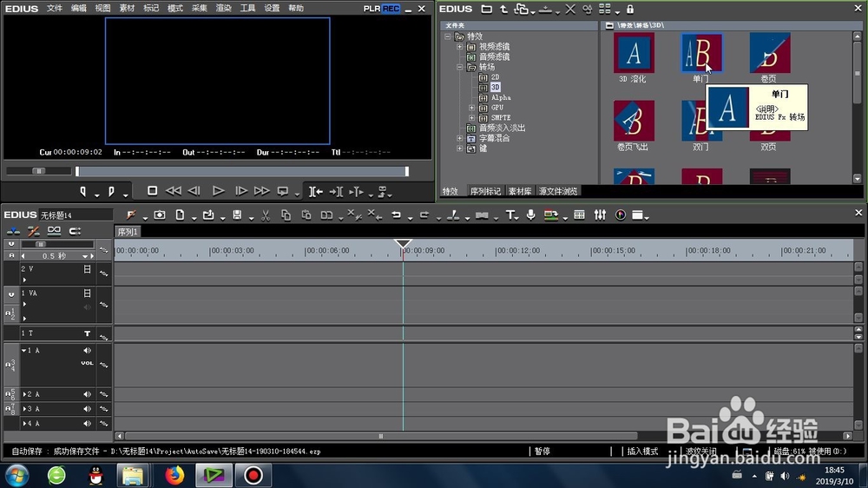Screen dimensions: 868x488
Task: Click the Open Project folder icon
Action: [x=208, y=215]
